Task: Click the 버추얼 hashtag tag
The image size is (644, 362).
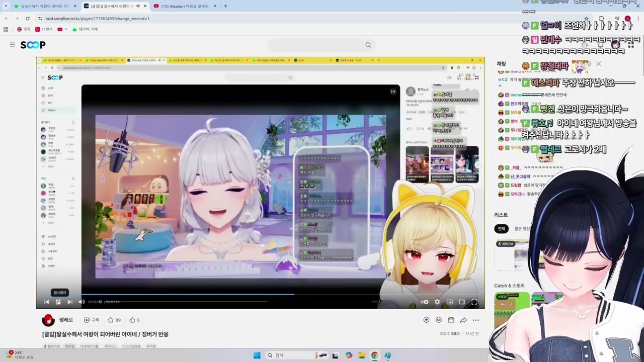Action: (x=69, y=346)
